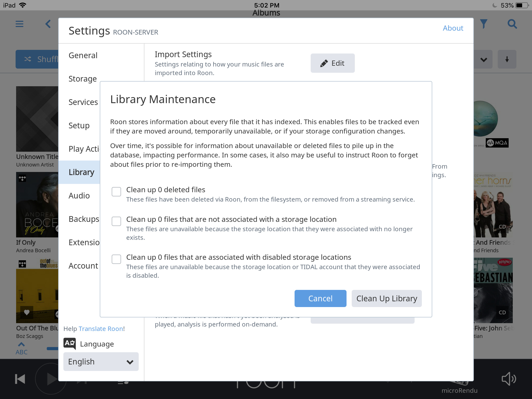532x399 pixels.
Task: Click the 5:02 PM clock
Action: pyautogui.click(x=267, y=5)
